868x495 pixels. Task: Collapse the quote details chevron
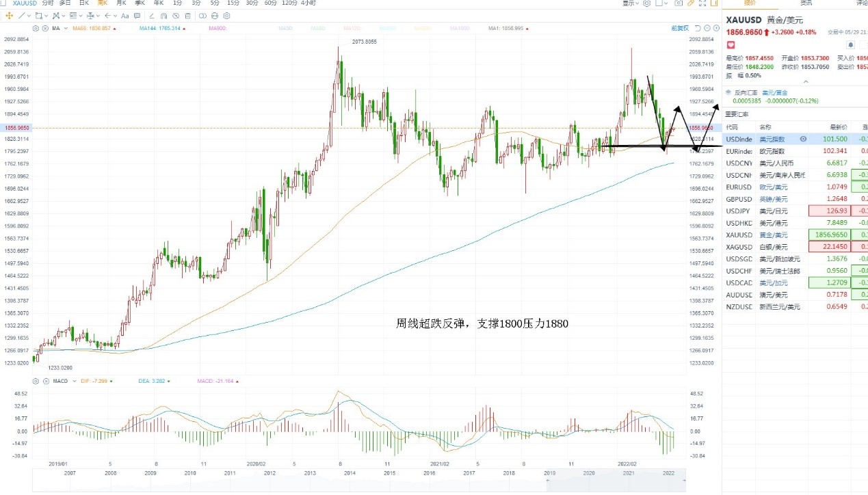click(x=805, y=81)
